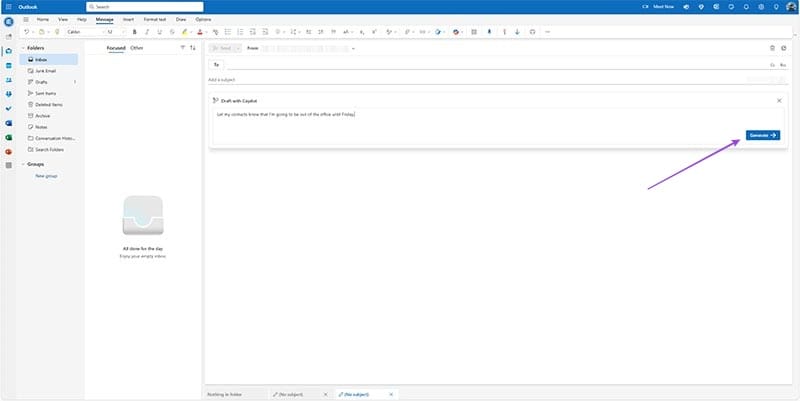Open the Home ribbon tab

coord(43,19)
